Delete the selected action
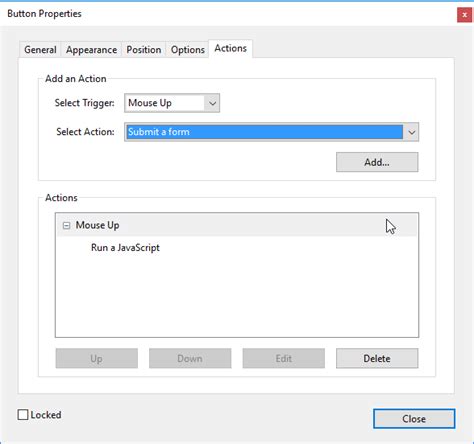474x444 pixels. [x=377, y=358]
